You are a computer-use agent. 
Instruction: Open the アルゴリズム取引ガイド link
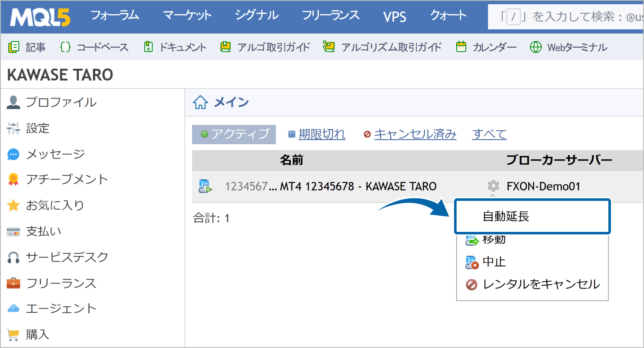(x=392, y=47)
